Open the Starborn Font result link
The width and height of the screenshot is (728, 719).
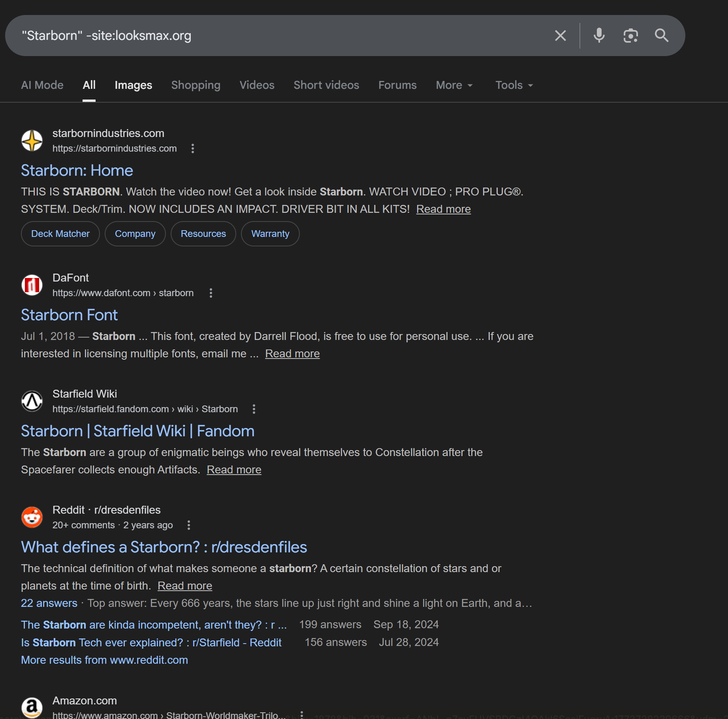point(69,315)
